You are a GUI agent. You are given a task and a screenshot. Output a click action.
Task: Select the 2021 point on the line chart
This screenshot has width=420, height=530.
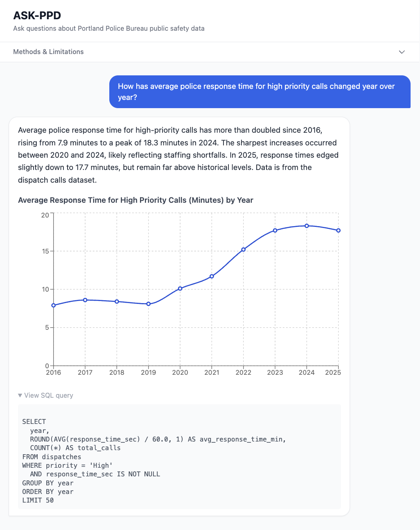click(x=212, y=276)
